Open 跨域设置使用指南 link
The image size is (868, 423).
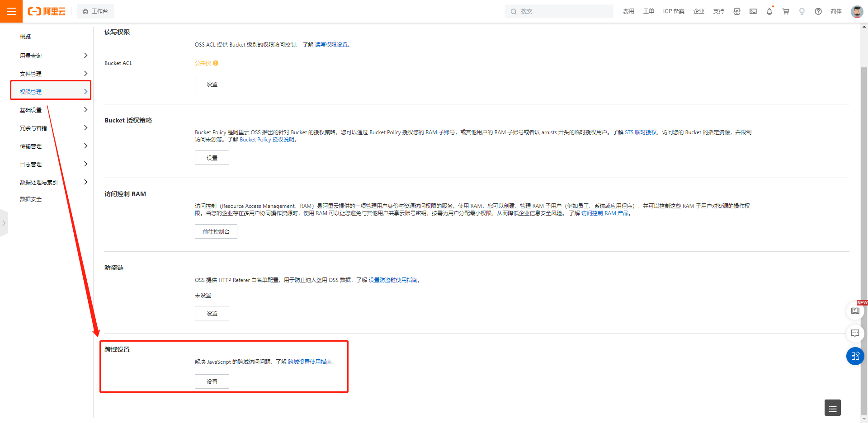[x=310, y=362]
